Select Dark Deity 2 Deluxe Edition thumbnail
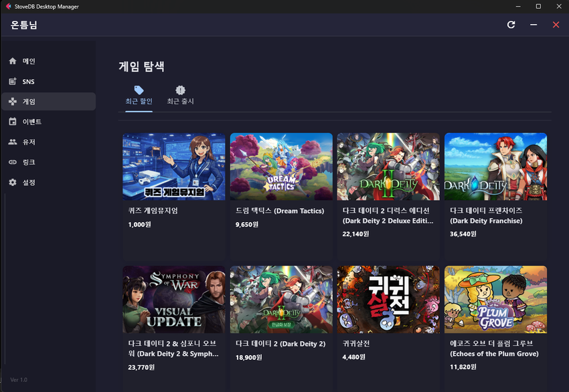 (388, 166)
